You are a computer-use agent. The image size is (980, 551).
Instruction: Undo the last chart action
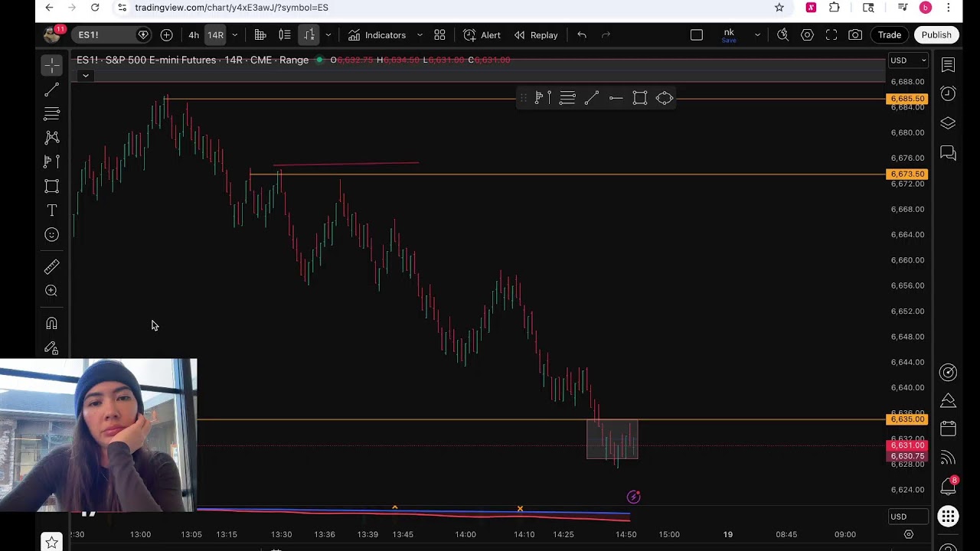pyautogui.click(x=582, y=35)
